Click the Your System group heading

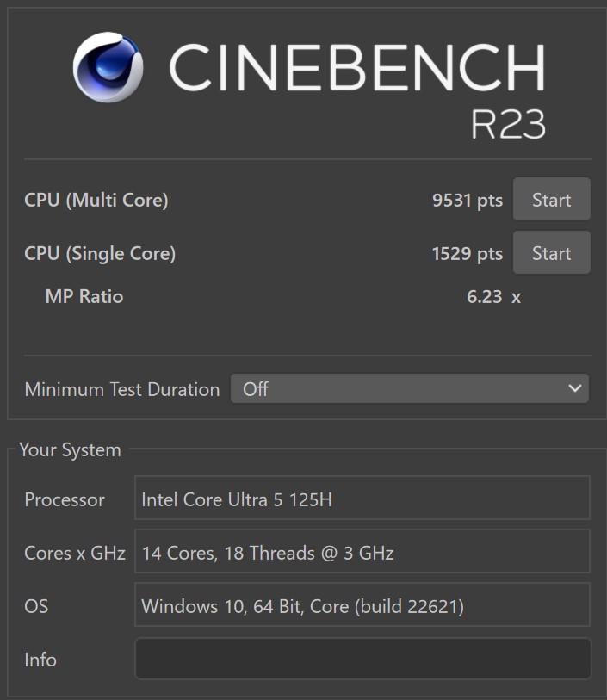click(x=70, y=450)
